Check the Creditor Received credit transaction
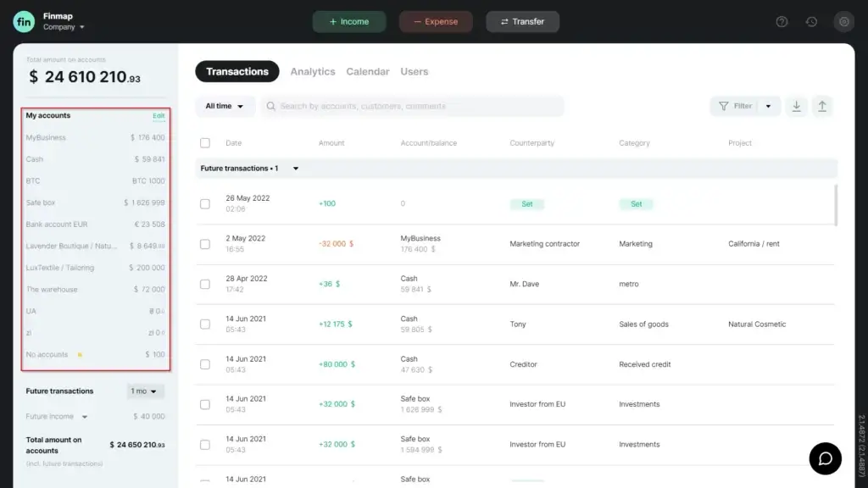 click(x=205, y=364)
